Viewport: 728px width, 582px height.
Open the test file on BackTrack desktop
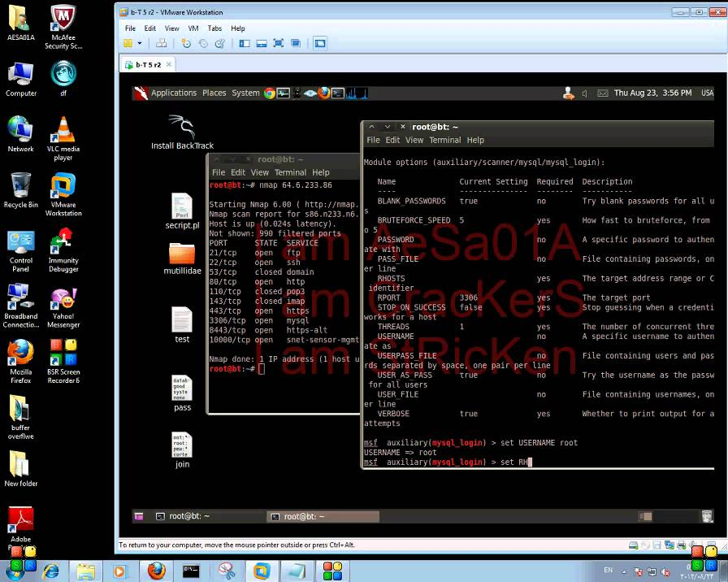point(182,325)
